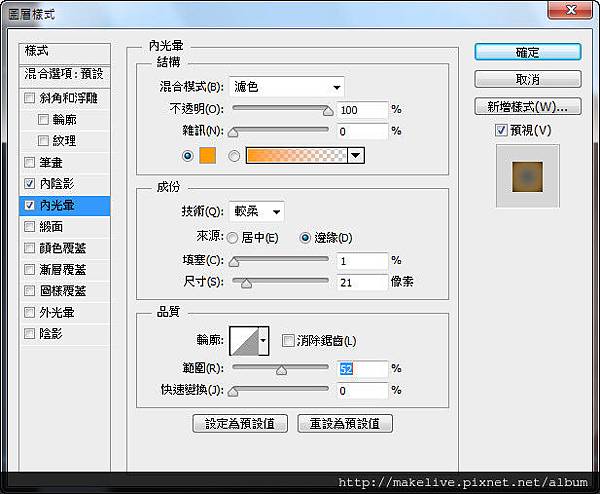Click the 快速變換 value field
This screenshot has width=600, height=494.
tap(362, 391)
